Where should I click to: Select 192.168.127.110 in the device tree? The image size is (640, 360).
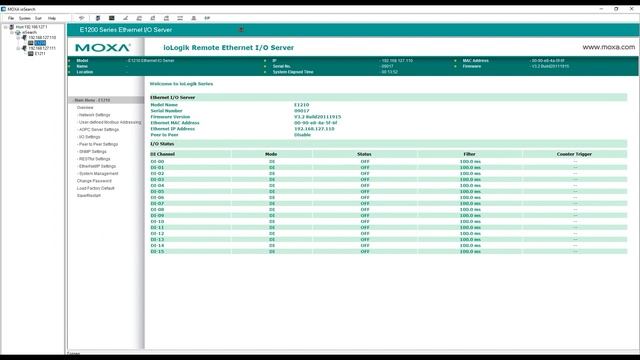point(42,38)
